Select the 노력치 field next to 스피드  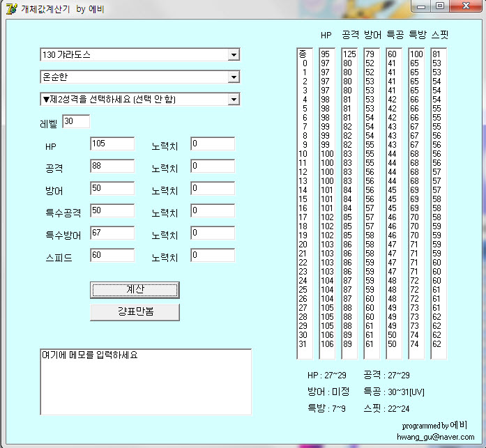point(212,255)
